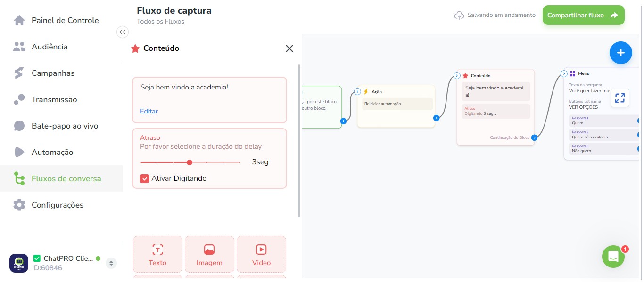Click the input connector of Conteúdo node

coord(457,76)
